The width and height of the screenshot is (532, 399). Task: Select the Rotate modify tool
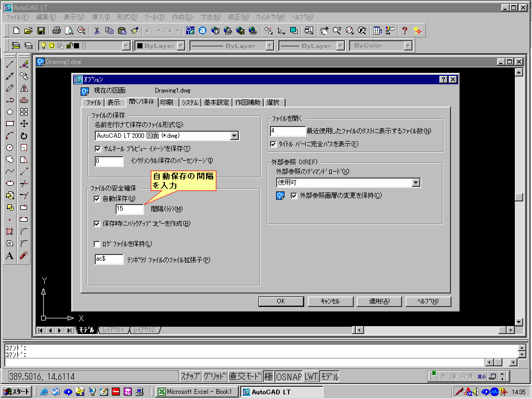coord(24,136)
